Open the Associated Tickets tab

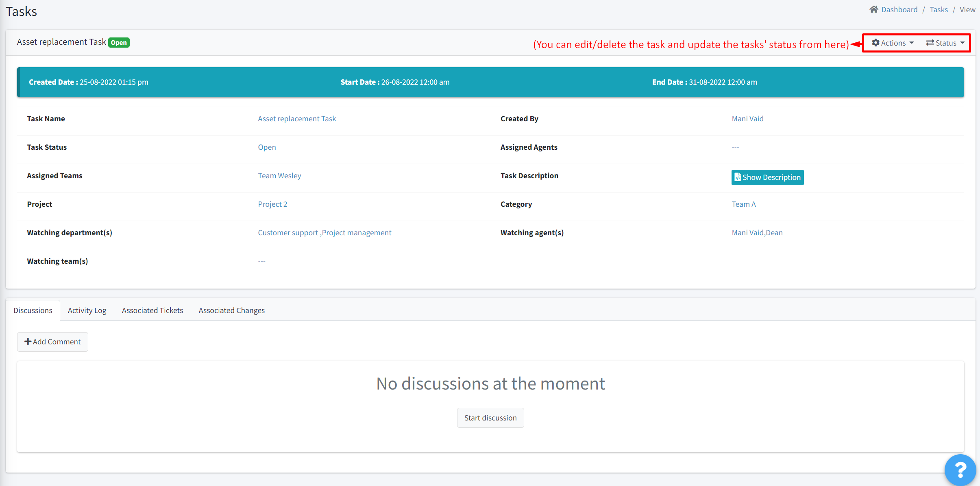click(152, 310)
